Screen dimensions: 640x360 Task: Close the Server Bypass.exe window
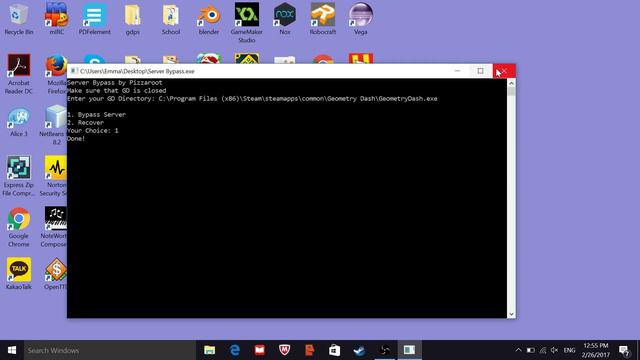coord(504,71)
